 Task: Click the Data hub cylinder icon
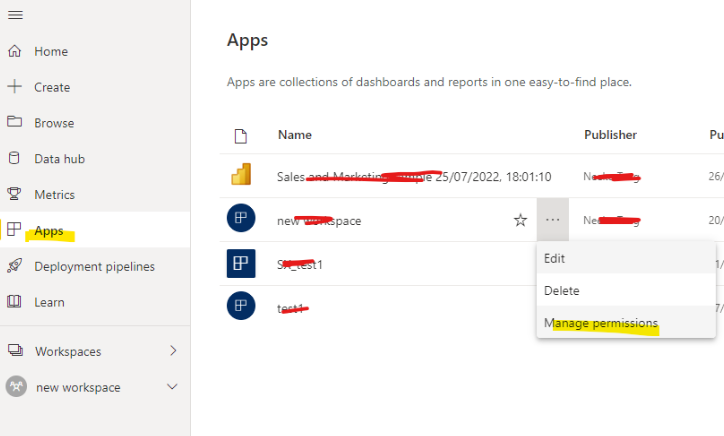[x=14, y=158]
